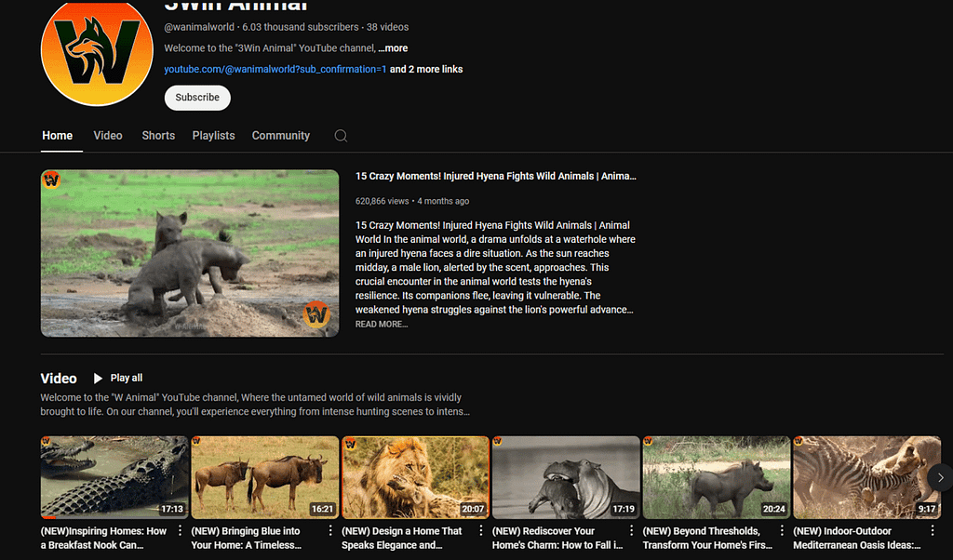Open the hippo thumbnail with 17:19 duration
This screenshot has width=953, height=560.
pos(566,477)
